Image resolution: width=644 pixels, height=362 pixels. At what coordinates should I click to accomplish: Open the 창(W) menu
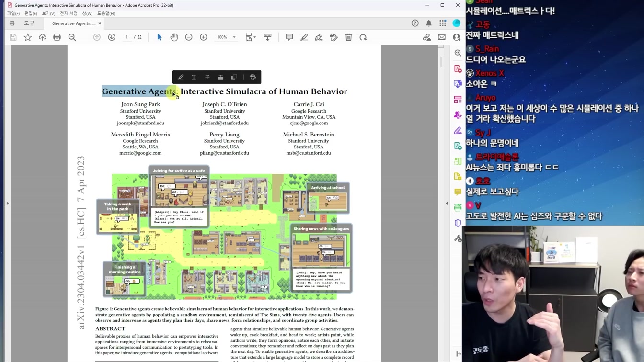(x=87, y=13)
